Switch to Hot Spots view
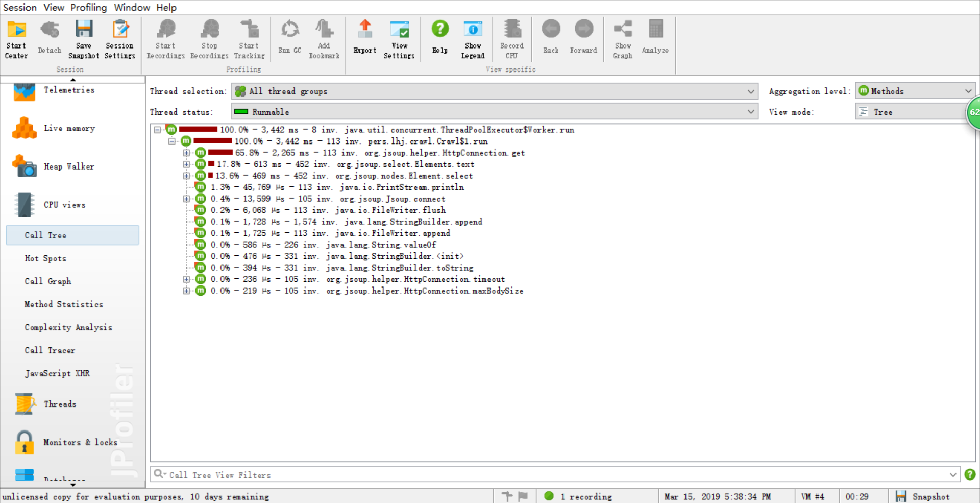The height and width of the screenshot is (503, 980). pos(45,258)
